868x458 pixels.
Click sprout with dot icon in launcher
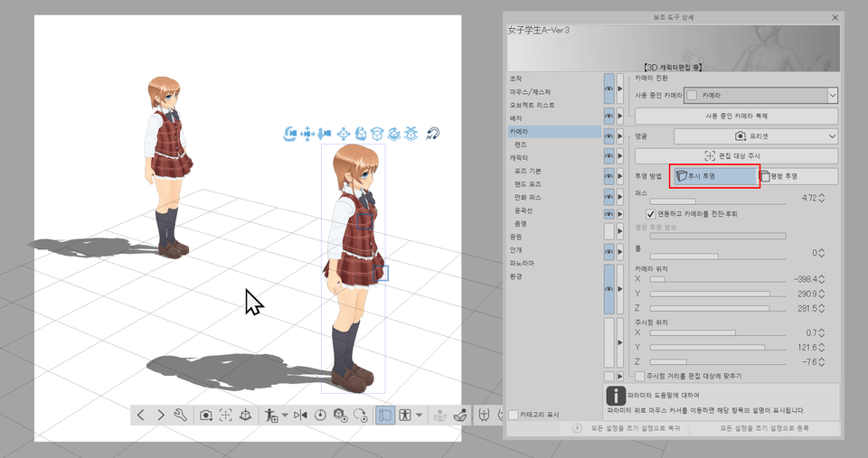coord(460,415)
